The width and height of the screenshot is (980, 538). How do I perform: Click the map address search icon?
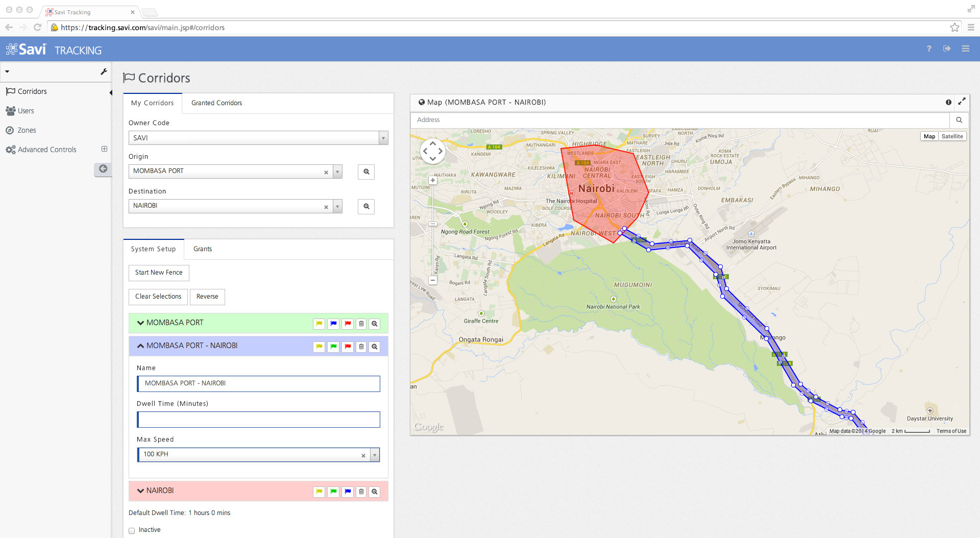click(x=959, y=120)
